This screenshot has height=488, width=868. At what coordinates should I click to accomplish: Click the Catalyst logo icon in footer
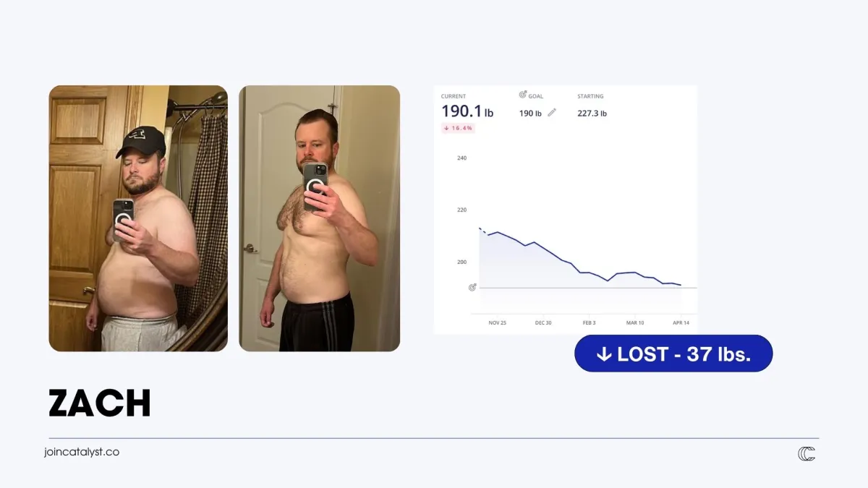pos(807,453)
